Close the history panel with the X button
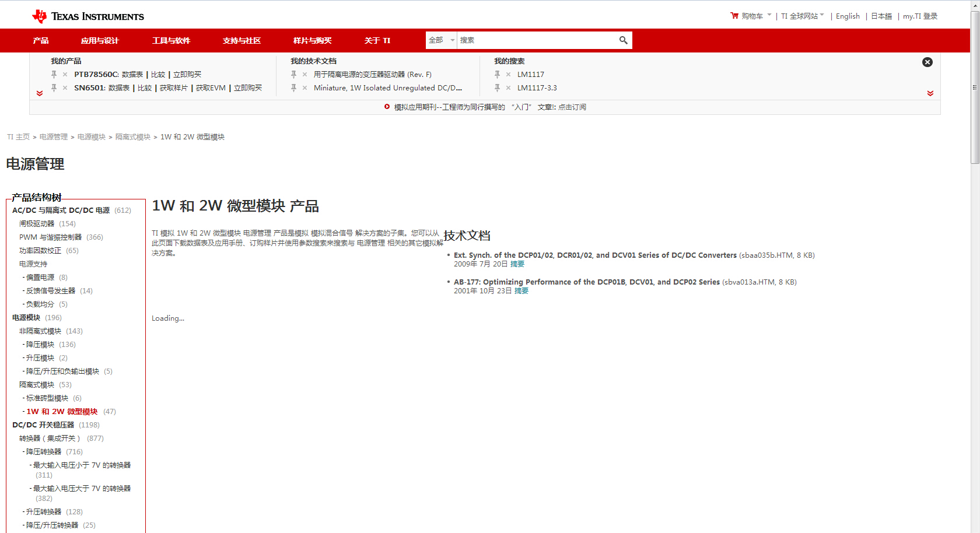This screenshot has width=980, height=533. pos(928,62)
